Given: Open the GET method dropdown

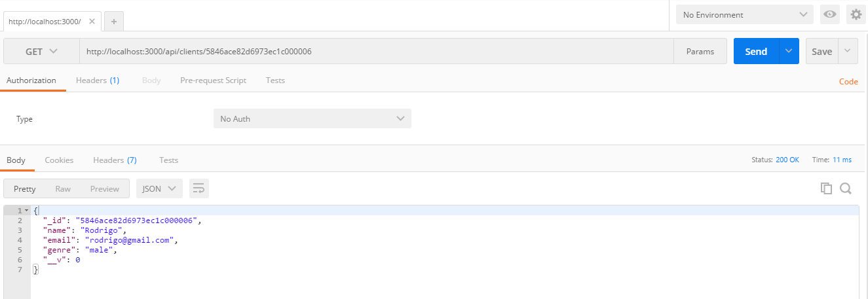Looking at the screenshot, I should [x=41, y=51].
